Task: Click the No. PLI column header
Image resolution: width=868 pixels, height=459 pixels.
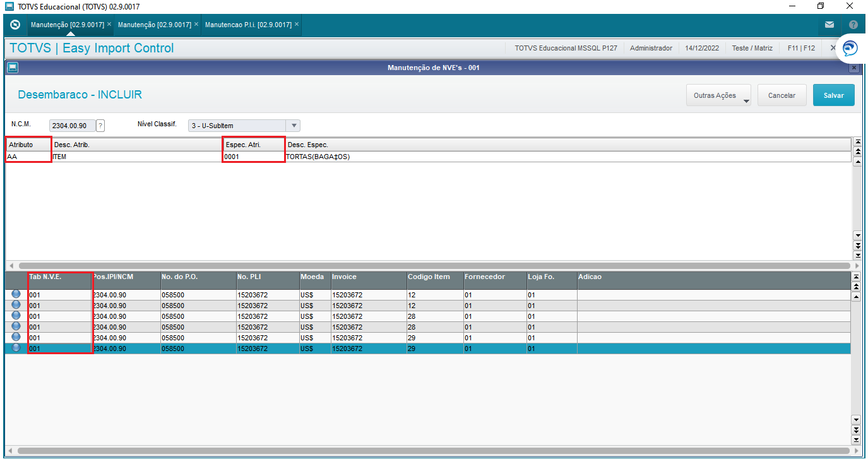Action: (268, 281)
